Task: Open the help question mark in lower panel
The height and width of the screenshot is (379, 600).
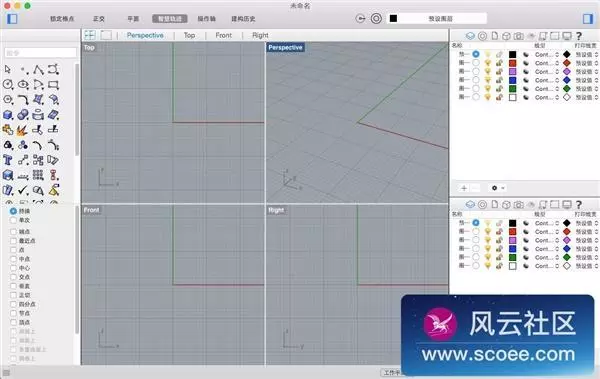Action: tap(579, 204)
